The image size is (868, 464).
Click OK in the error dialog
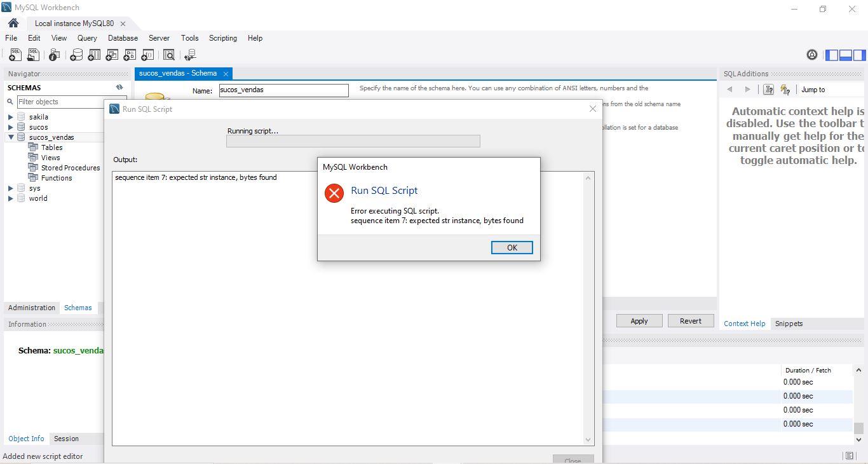pos(512,248)
